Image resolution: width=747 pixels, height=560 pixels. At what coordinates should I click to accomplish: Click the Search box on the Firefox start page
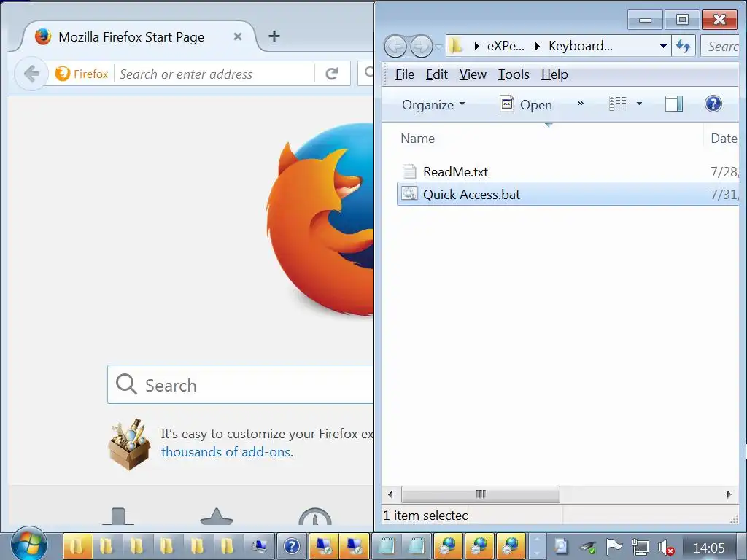point(241,385)
